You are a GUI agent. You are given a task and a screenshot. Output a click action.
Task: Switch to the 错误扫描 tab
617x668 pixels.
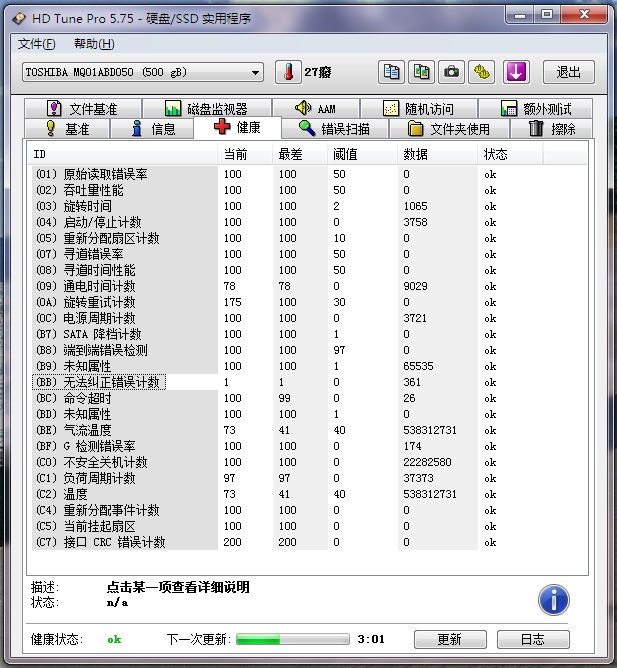pyautogui.click(x=334, y=129)
